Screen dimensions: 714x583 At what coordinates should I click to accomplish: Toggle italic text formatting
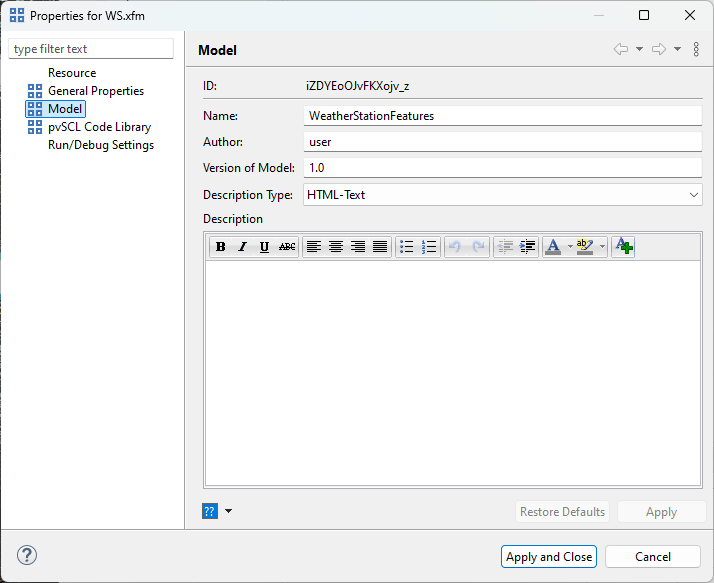[242, 247]
